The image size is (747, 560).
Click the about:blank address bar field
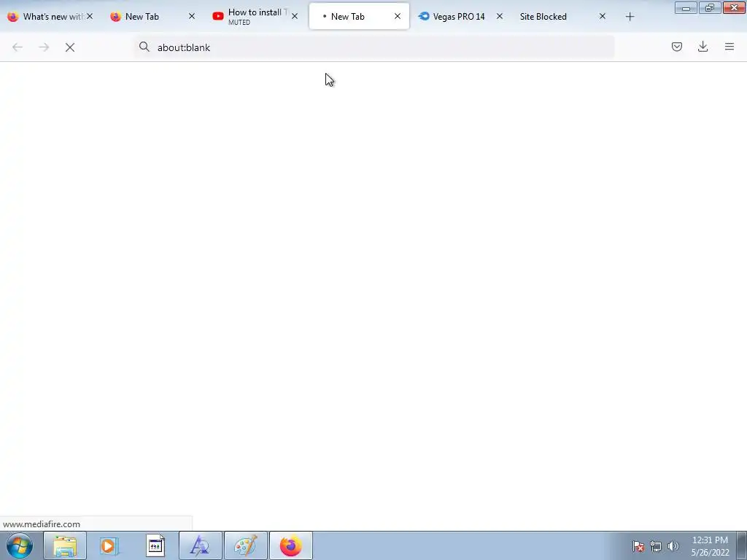coord(374,47)
